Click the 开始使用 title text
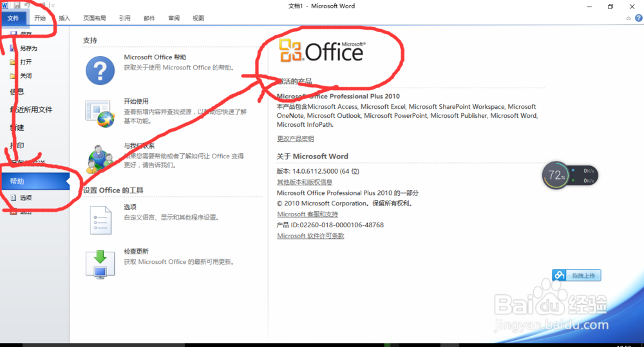Image resolution: width=644 pixels, height=347 pixels. click(x=137, y=102)
